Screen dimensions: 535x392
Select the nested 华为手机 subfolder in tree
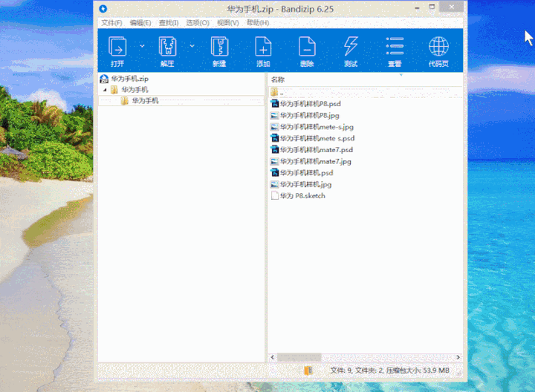point(146,100)
